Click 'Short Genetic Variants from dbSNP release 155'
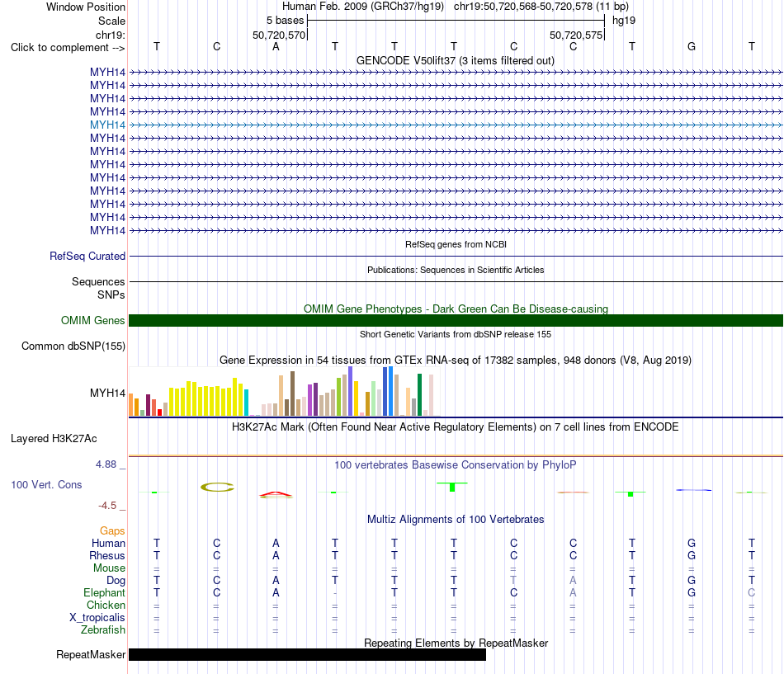 click(456, 334)
